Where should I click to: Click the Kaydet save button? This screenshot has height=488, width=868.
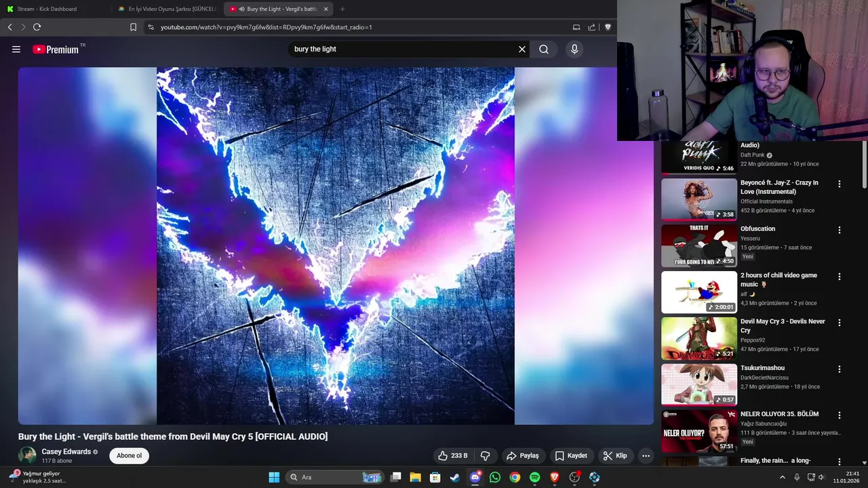pos(571,455)
